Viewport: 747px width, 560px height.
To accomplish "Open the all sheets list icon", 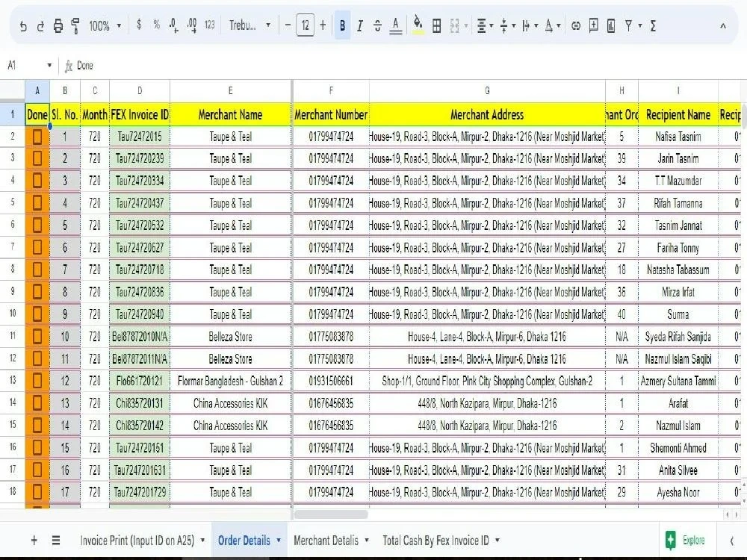I will 56,540.
